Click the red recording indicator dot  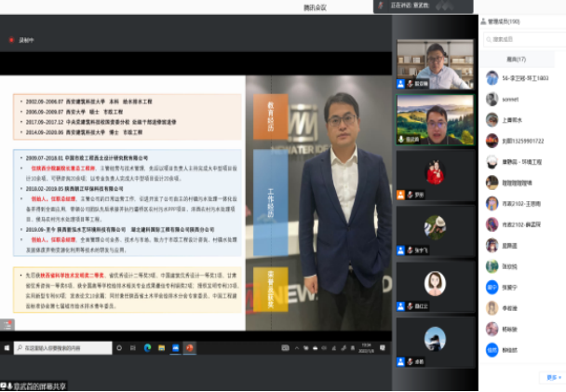[x=10, y=41]
